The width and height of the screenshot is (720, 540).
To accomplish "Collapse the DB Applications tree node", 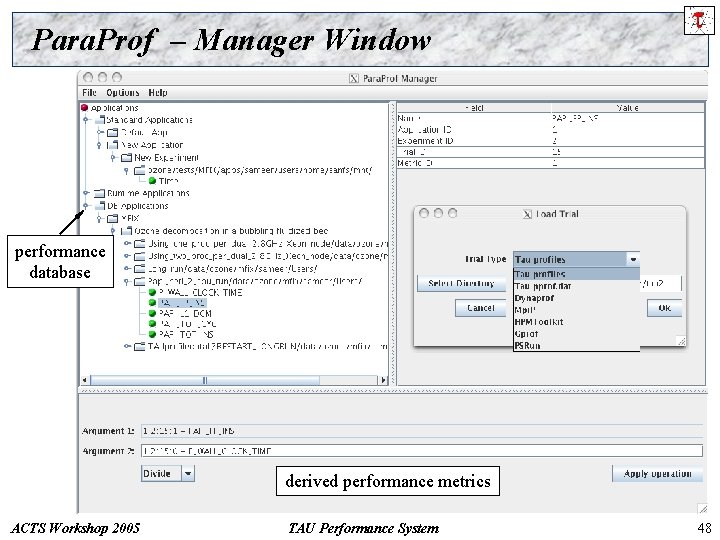I will pyautogui.click(x=86, y=206).
